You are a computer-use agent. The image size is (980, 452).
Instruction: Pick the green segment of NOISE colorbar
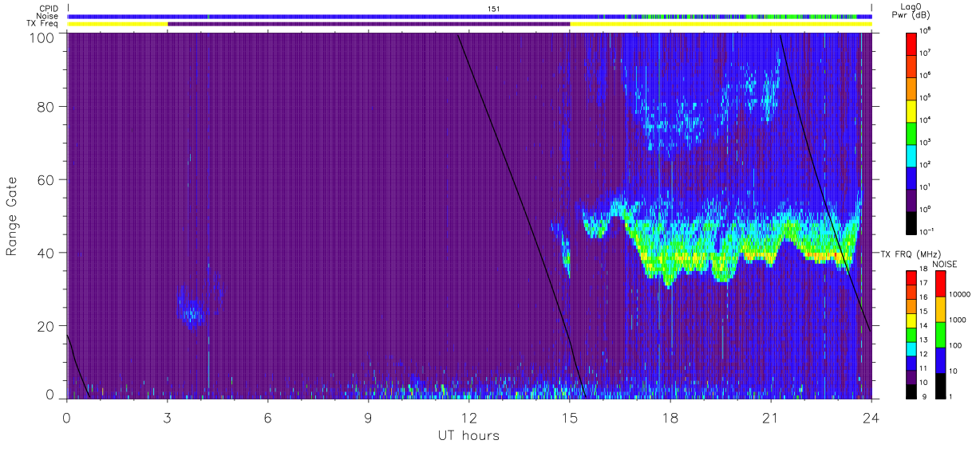pyautogui.click(x=939, y=333)
